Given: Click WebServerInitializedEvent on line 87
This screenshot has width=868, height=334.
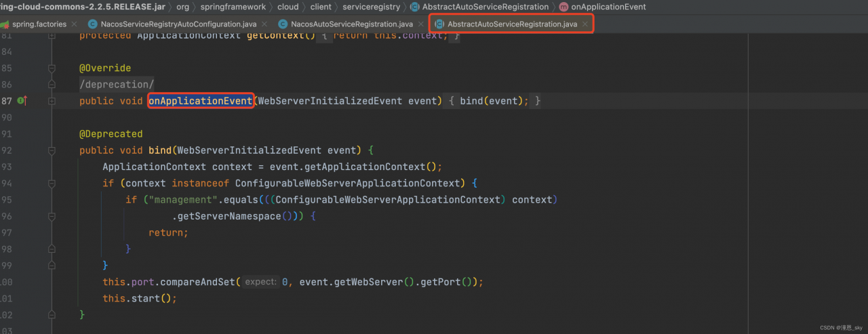Looking at the screenshot, I should (330, 101).
